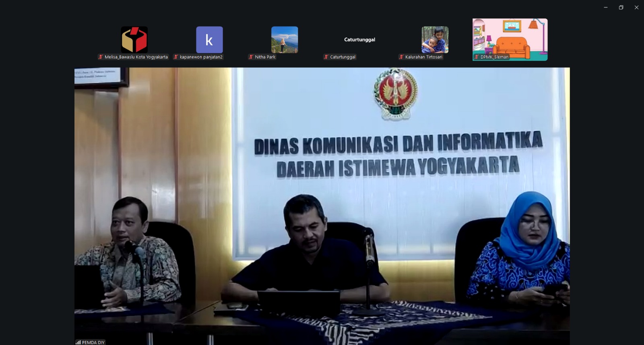Click muted mic icon beside Melisa_Bawaslu
Viewport: 644px width, 345px height.
pyautogui.click(x=101, y=57)
